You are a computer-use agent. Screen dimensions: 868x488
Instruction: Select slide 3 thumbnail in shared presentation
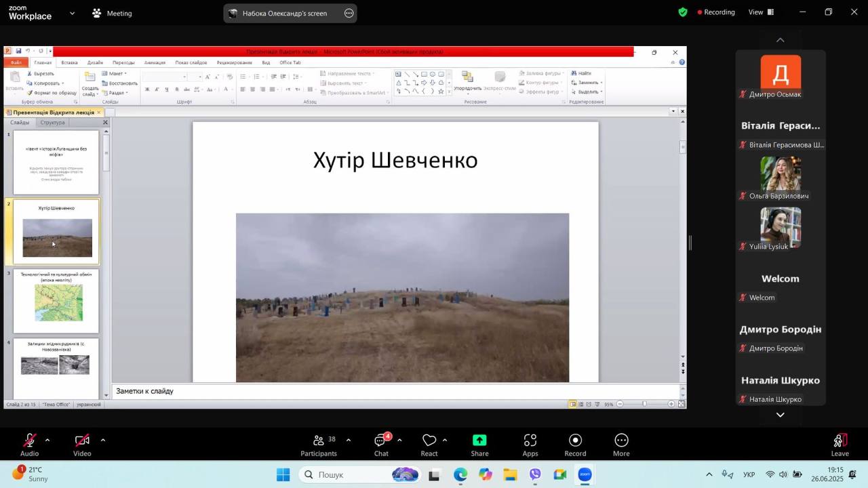coord(57,301)
